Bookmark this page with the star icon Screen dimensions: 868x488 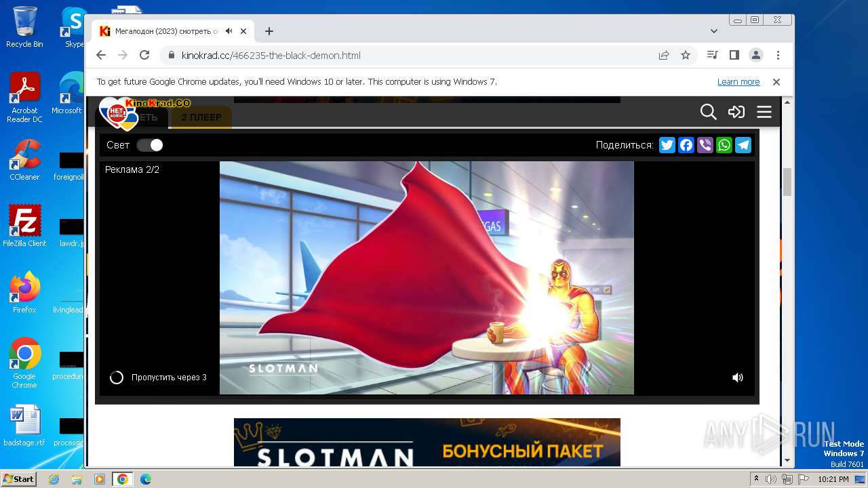[x=686, y=56]
